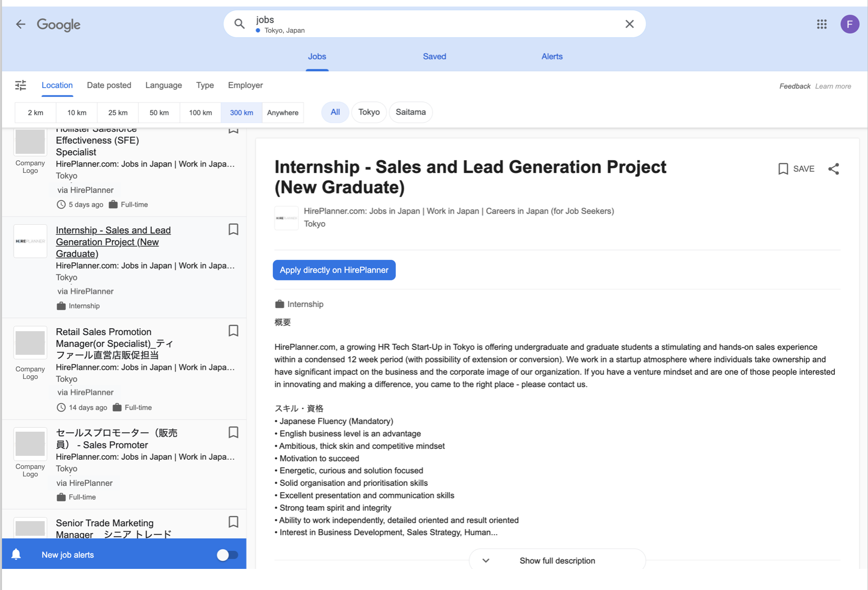Open the Learn more link

point(832,86)
